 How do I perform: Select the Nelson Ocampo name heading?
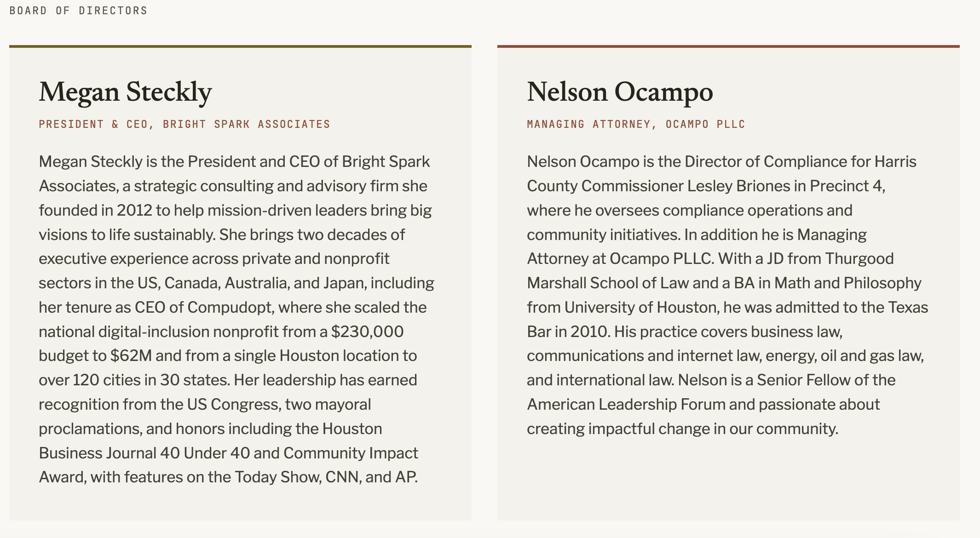tap(620, 92)
